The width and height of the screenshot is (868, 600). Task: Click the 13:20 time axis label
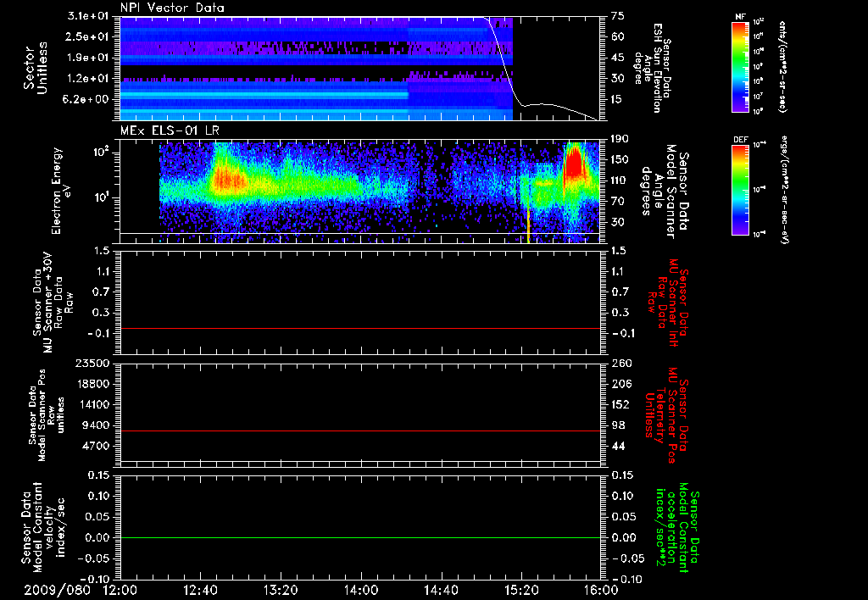(x=281, y=590)
